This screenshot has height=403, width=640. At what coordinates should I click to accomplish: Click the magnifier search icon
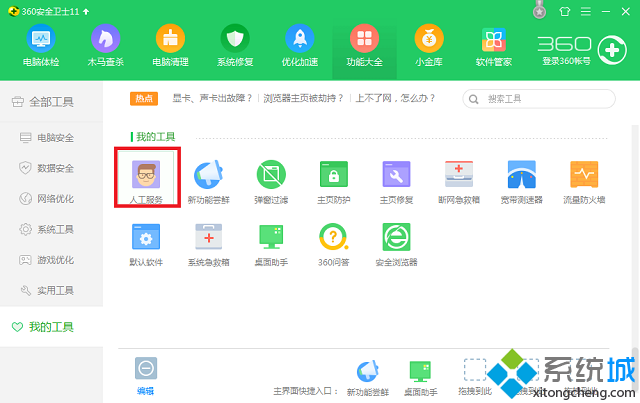pos(473,99)
